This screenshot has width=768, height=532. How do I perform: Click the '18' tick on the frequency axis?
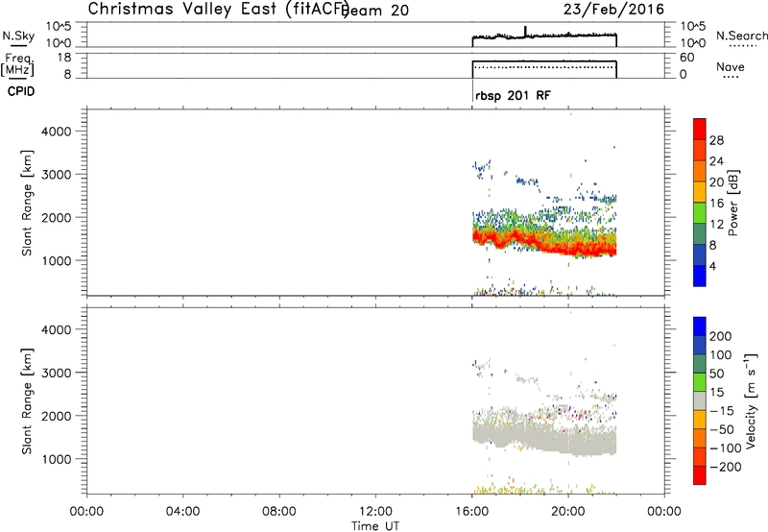65,58
